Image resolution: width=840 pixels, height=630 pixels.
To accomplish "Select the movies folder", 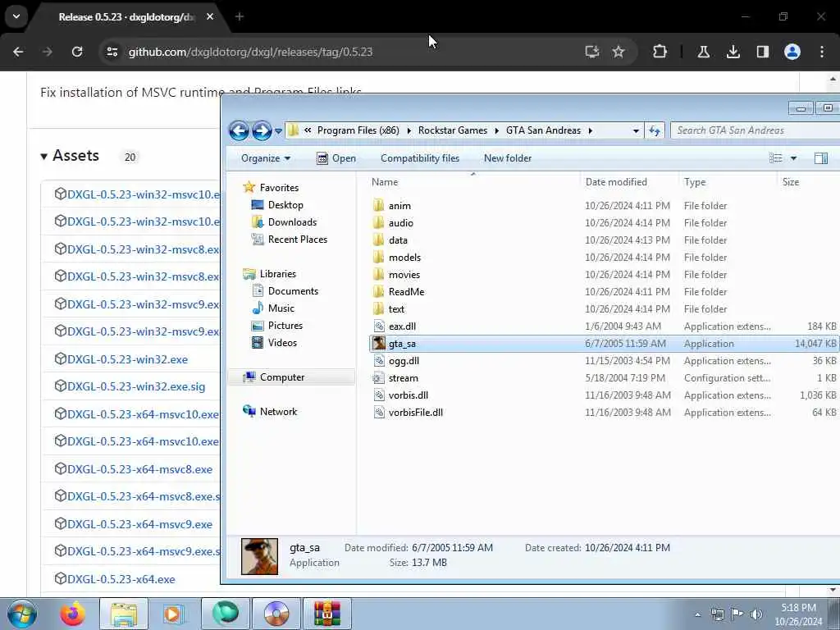I will point(404,274).
